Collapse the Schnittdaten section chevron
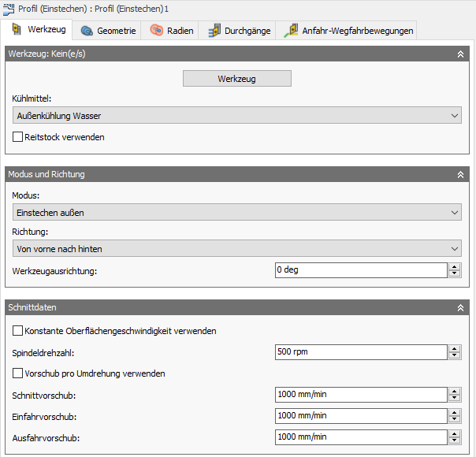The image size is (476, 457). [x=460, y=307]
